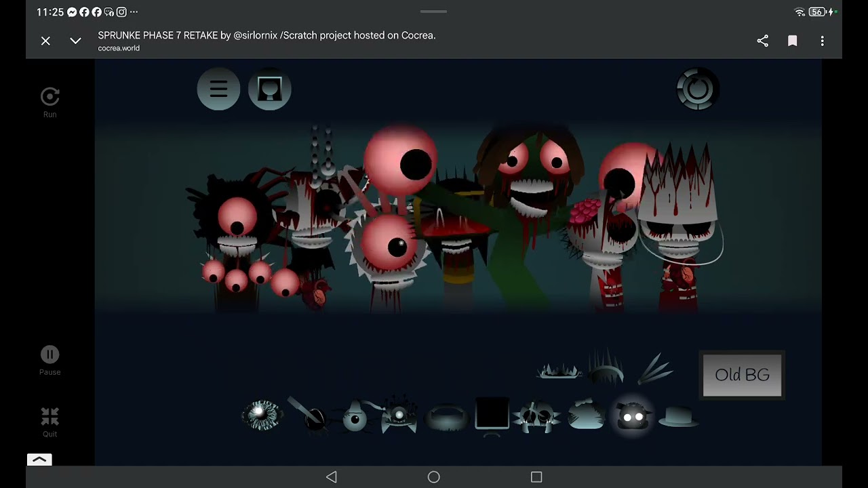Share the page using the share icon
This screenshot has width=868, height=488.
point(762,41)
